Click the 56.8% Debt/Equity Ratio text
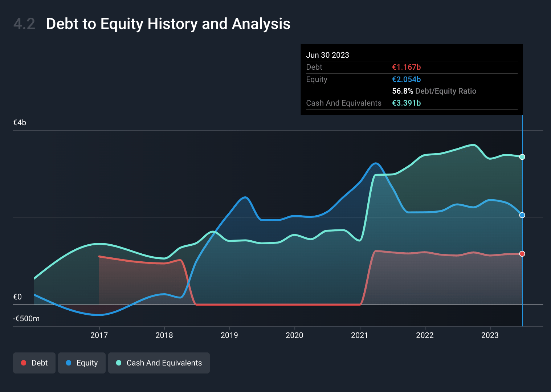 (x=434, y=91)
